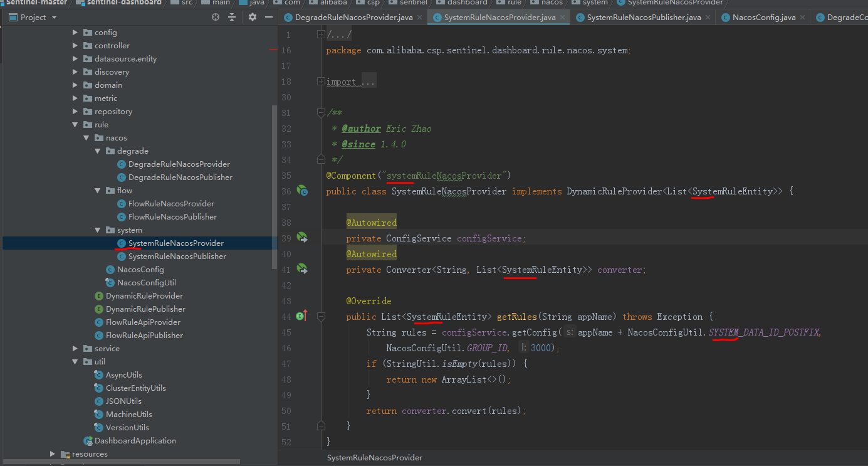
Task: Click the Project panel vertical scrollbar
Action: click(x=274, y=188)
